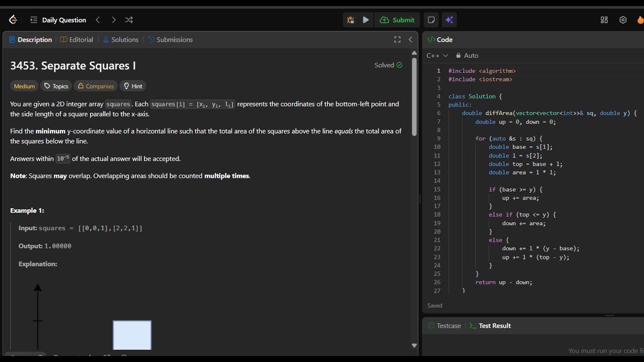Click the "double base = s[1];" line
This screenshot has width=644, height=362.
521,147
